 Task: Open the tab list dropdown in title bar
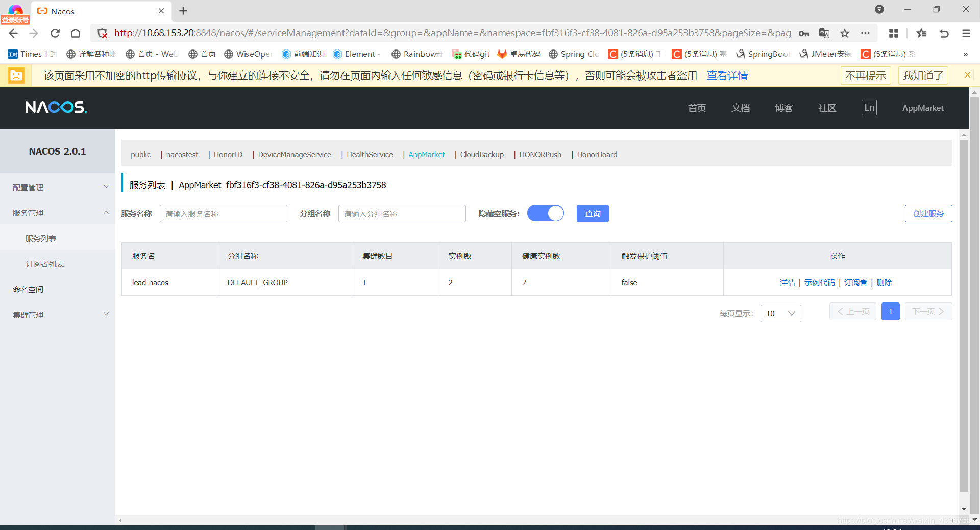(x=879, y=9)
